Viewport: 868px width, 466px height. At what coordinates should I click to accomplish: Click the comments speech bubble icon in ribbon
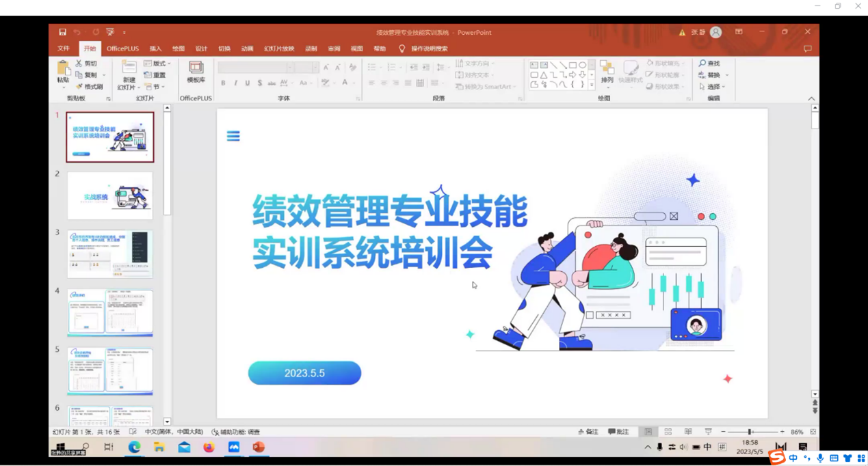click(x=808, y=49)
